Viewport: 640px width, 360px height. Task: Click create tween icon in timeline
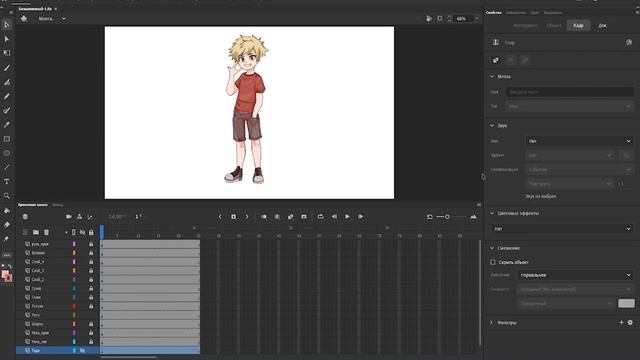pyautogui.click(x=291, y=217)
